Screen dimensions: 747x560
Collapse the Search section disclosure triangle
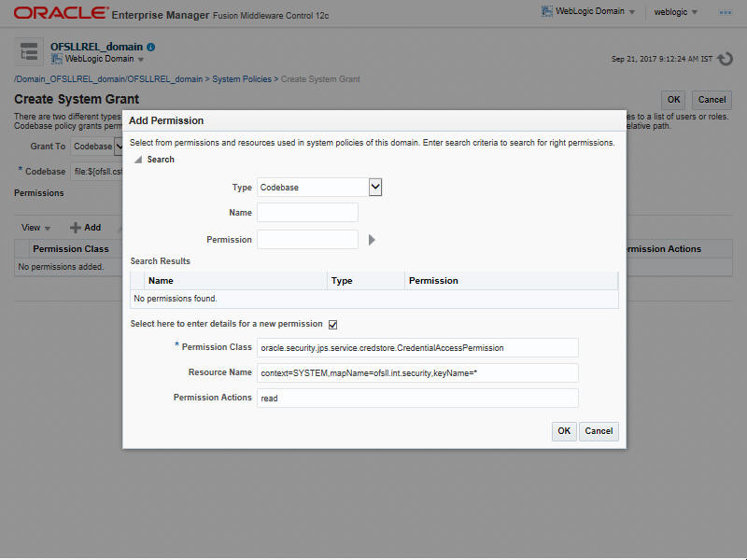point(138,160)
